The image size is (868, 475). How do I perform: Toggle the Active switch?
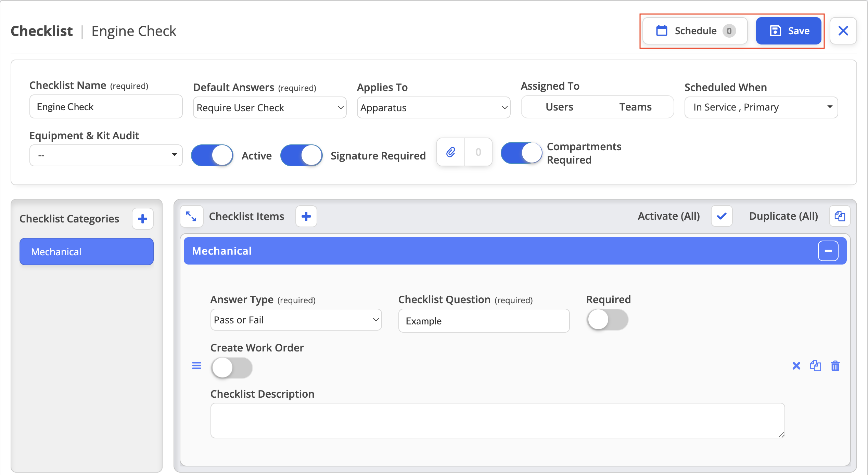pos(212,155)
